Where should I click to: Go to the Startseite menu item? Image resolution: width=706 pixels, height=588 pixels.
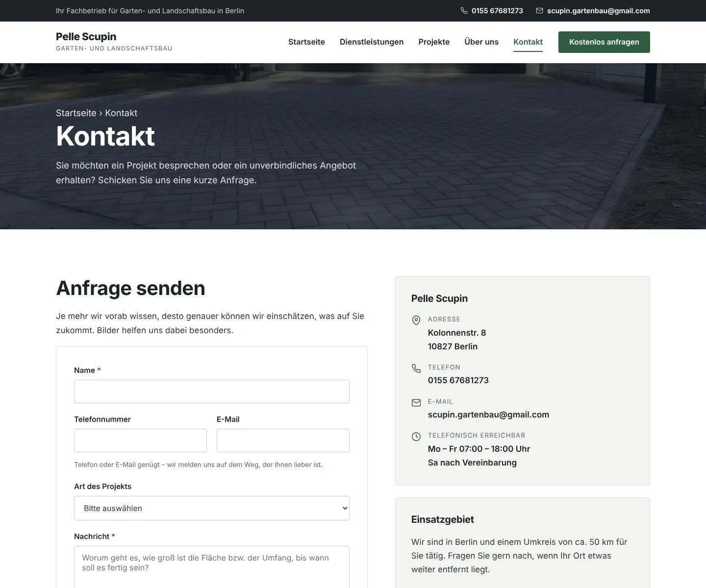coord(306,42)
